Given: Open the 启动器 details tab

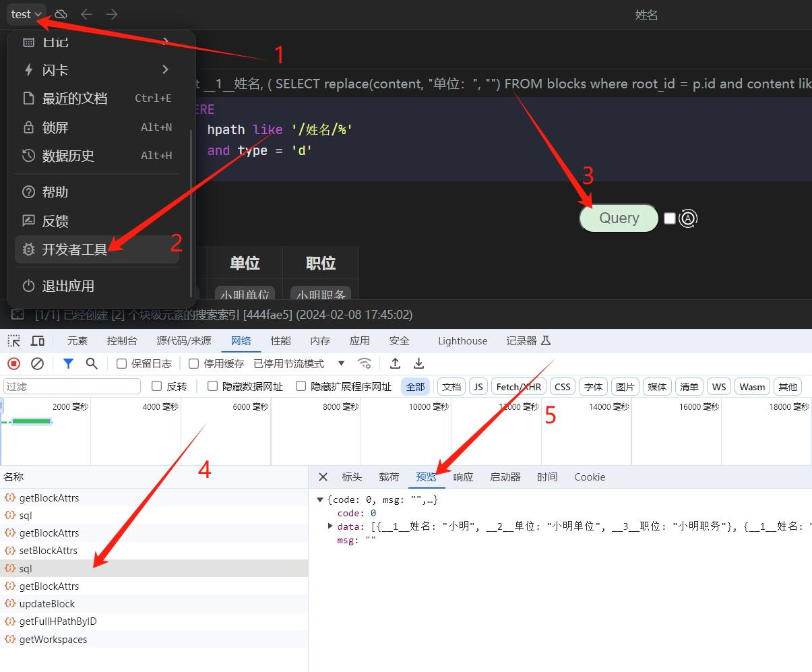Looking at the screenshot, I should click(505, 477).
